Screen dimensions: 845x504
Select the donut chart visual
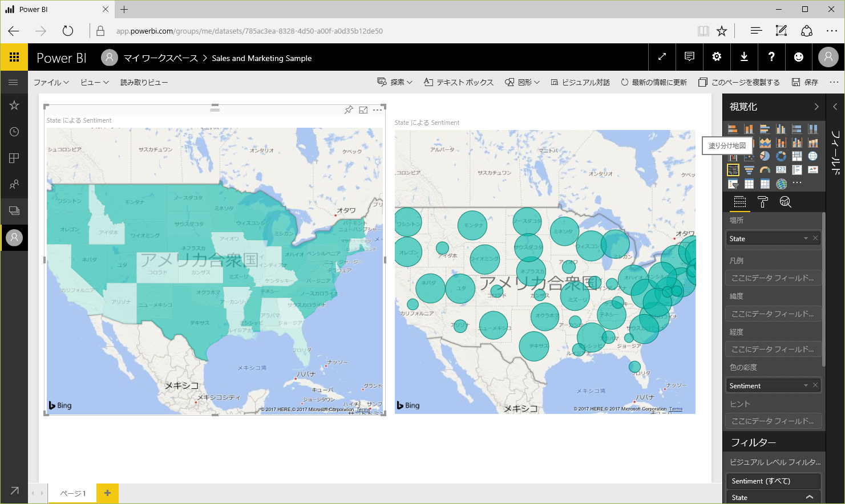[x=781, y=156]
